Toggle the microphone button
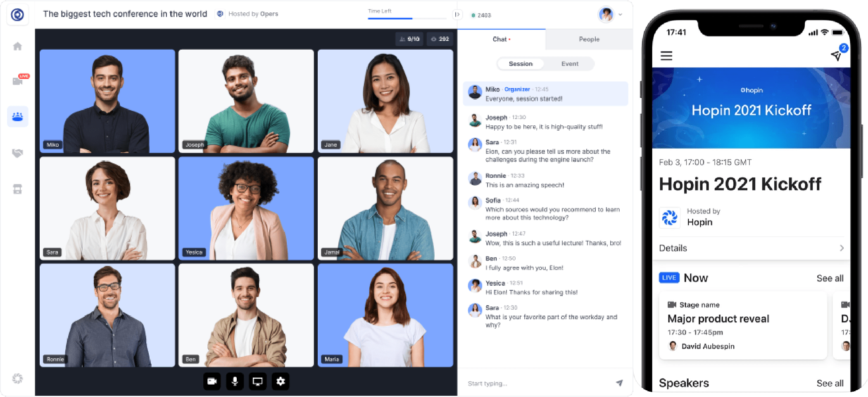This screenshot has width=868, height=397. 235,381
